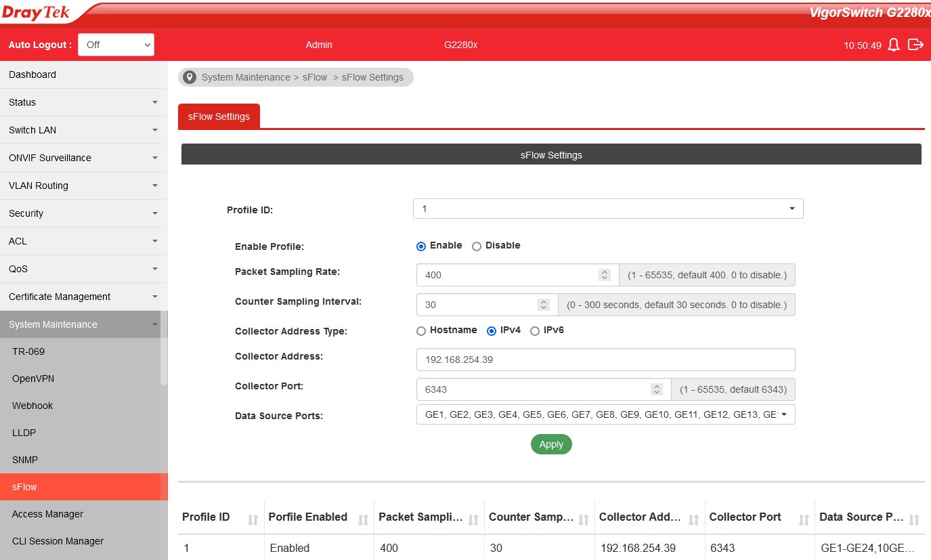
Task: Click the Collector Address input field
Action: (x=605, y=360)
